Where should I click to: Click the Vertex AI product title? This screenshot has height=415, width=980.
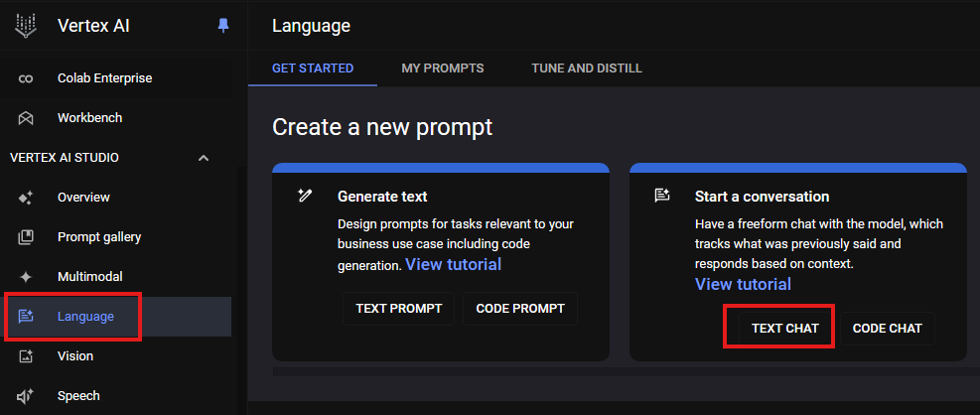(93, 26)
